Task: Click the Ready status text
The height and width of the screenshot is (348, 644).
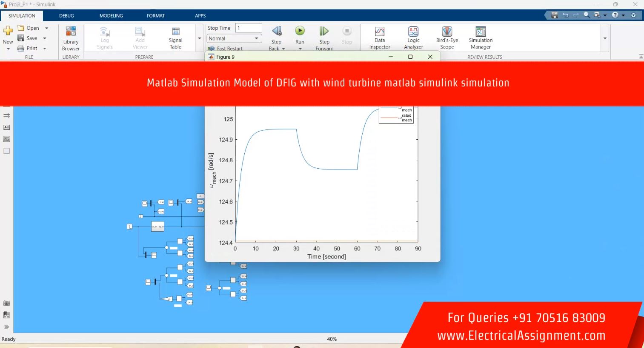Action: pyautogui.click(x=9, y=339)
